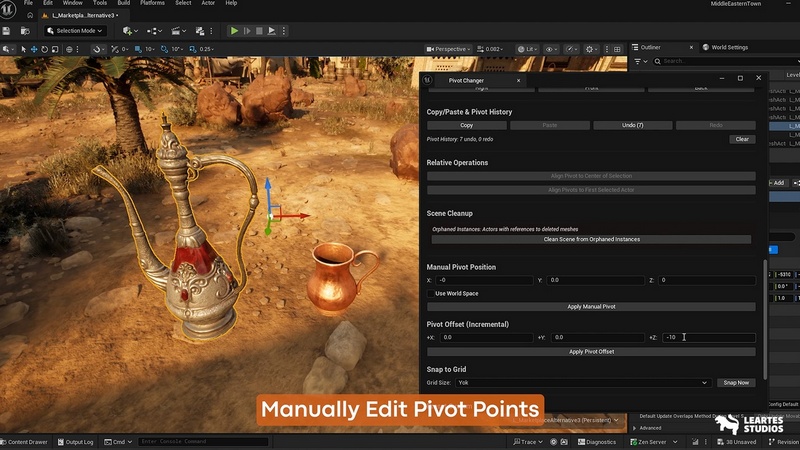Click the Pivot Changer panel scrollbar
Viewport: 800px width, 450px height.
[x=765, y=320]
